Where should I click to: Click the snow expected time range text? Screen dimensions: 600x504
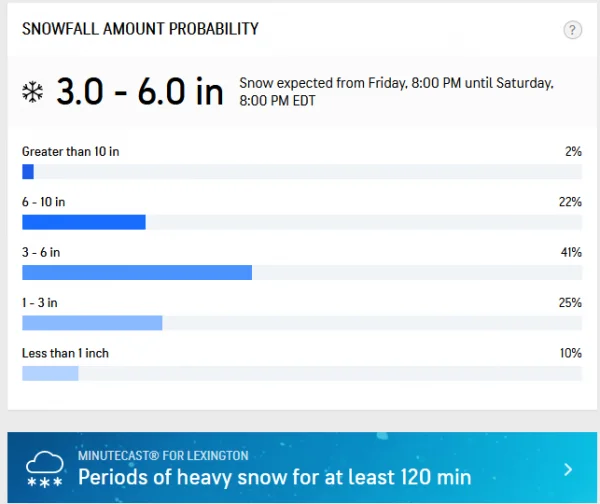coord(396,92)
